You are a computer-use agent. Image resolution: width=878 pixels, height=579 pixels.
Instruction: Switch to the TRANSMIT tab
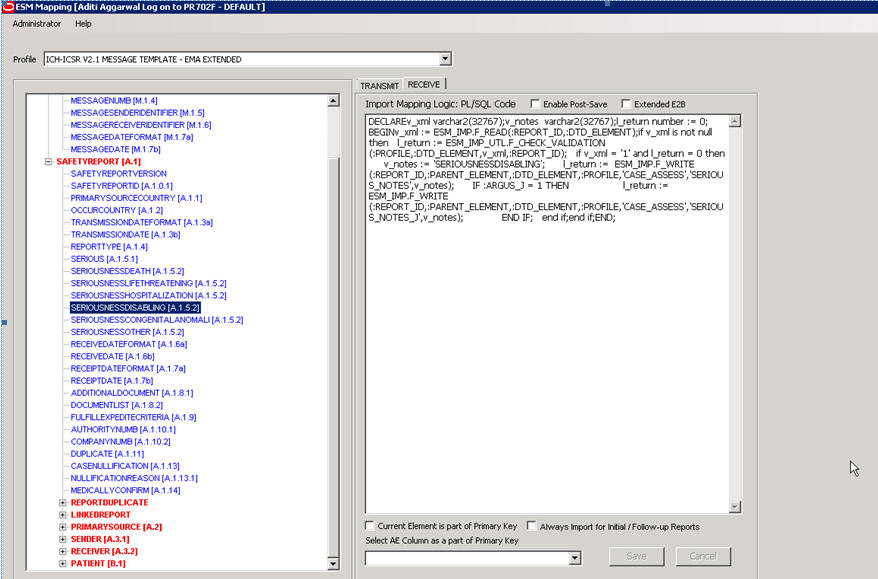pos(379,86)
